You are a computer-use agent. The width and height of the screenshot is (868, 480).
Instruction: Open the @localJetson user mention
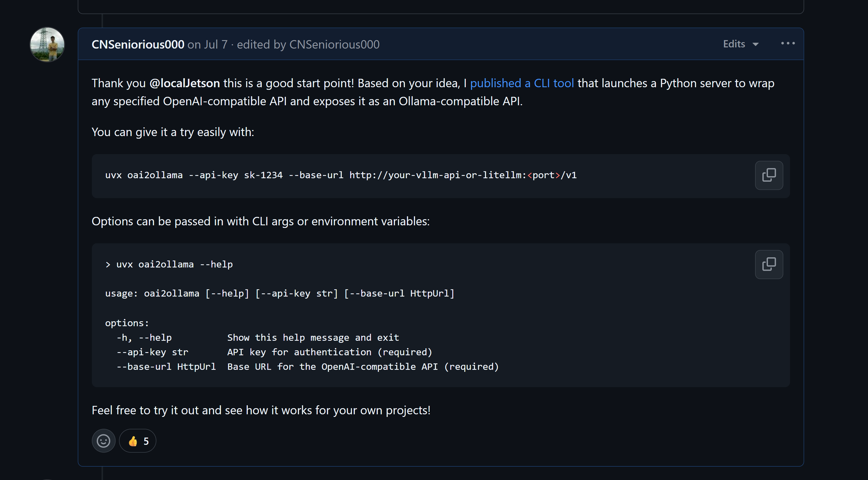point(185,83)
